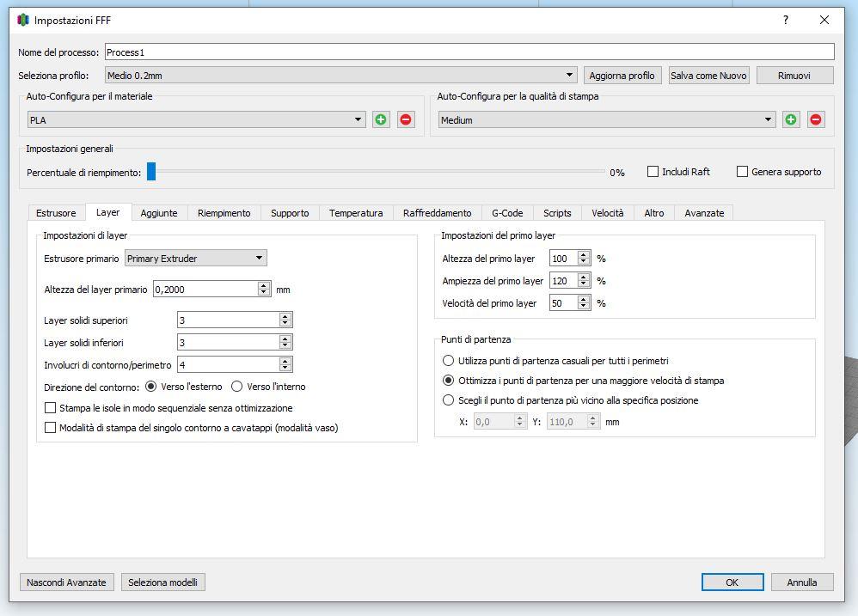Click the Nome del processo text field
858x616 pixels.
point(469,52)
